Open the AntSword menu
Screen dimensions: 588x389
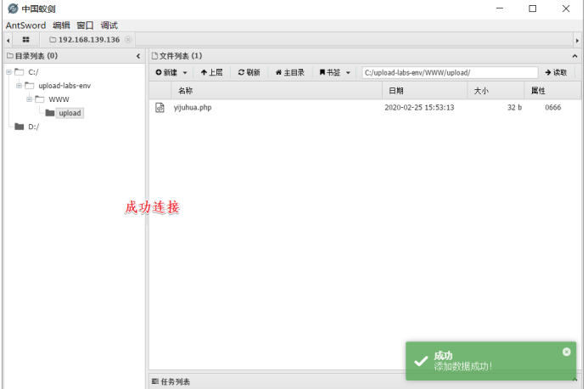(25, 25)
